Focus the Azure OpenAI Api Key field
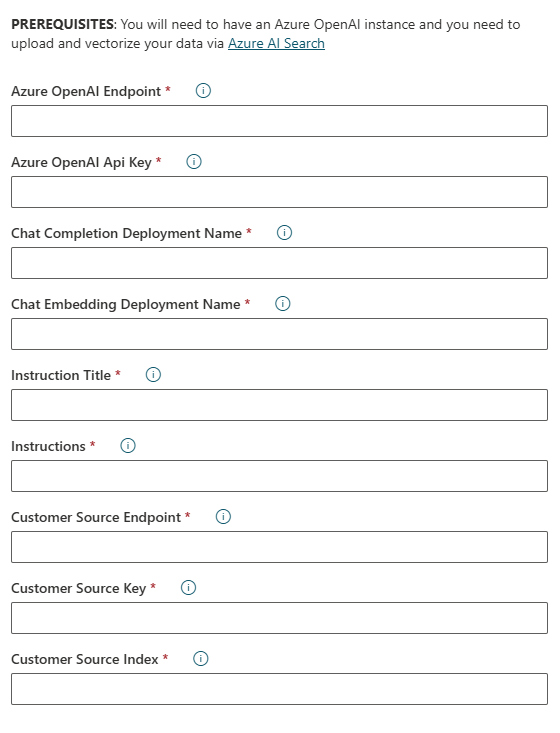 pos(280,192)
